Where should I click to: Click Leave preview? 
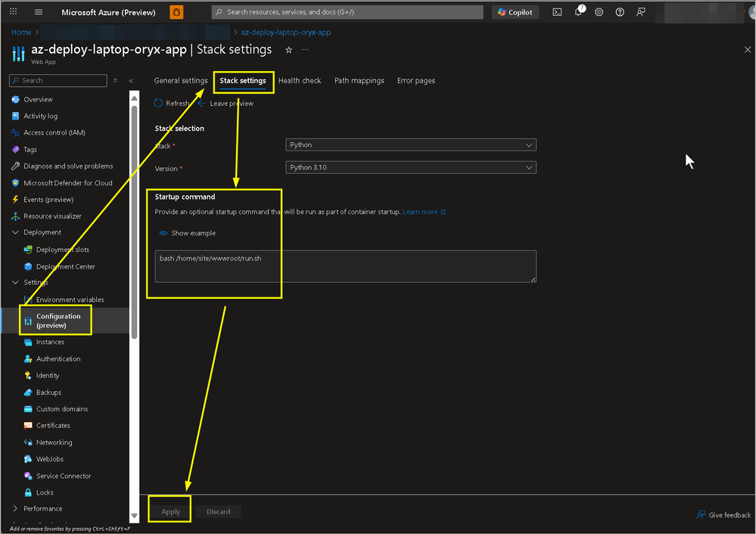pos(226,104)
